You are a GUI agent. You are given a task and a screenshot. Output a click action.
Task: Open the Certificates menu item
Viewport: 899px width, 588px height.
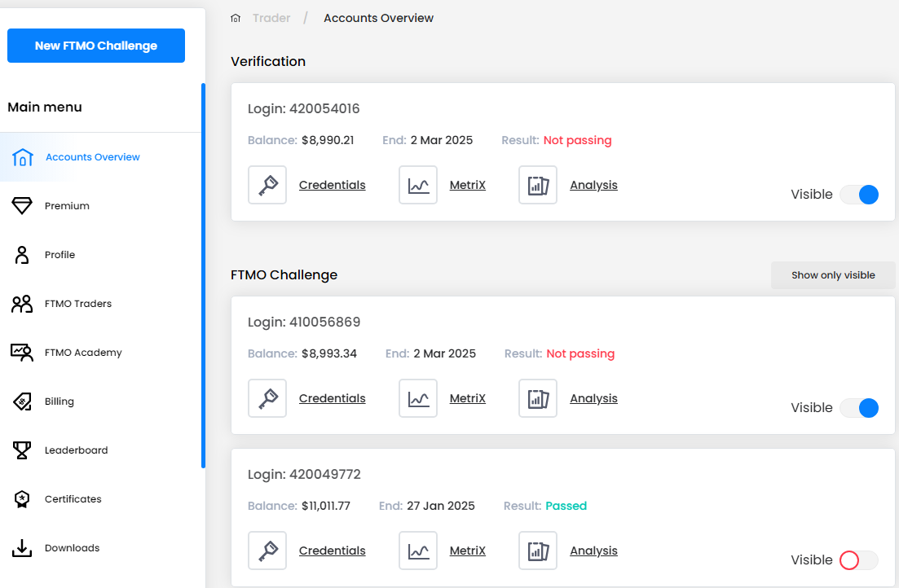(x=101, y=499)
